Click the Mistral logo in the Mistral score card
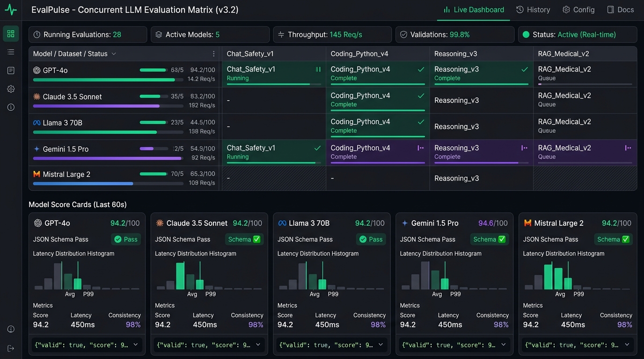Image resolution: width=644 pixels, height=359 pixels. pos(527,223)
